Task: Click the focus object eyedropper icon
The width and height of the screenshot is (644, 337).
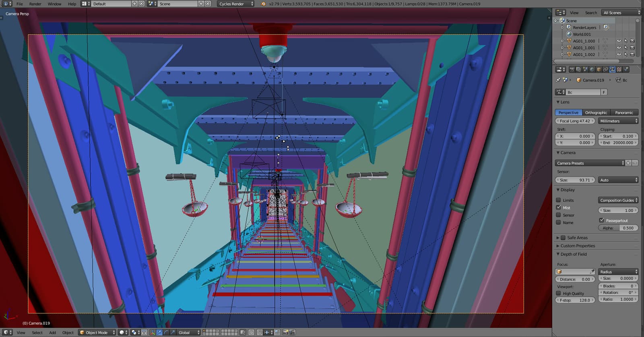Action: [x=592, y=272]
